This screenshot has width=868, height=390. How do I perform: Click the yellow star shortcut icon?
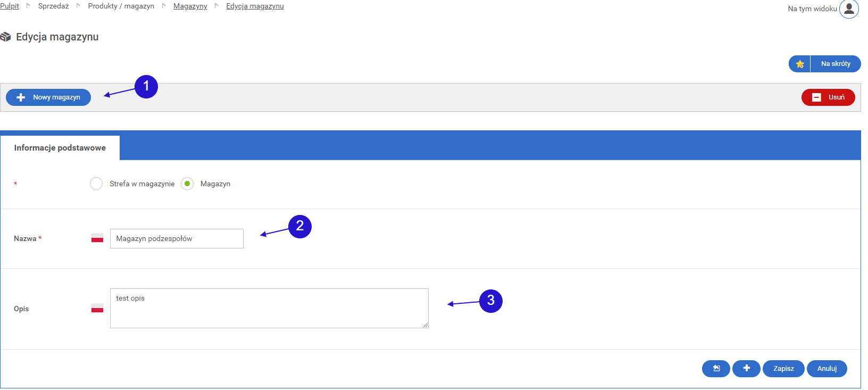click(799, 64)
